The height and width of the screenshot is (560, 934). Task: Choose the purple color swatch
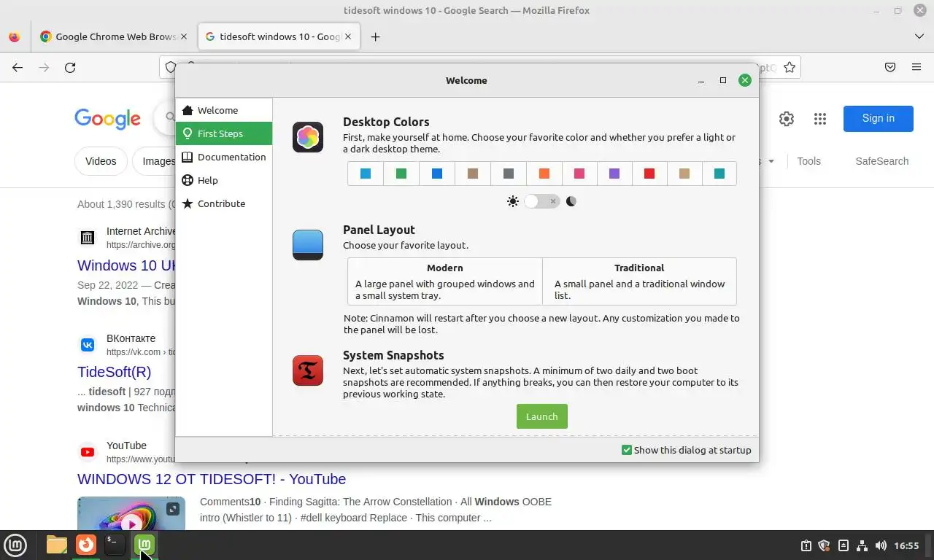point(614,174)
